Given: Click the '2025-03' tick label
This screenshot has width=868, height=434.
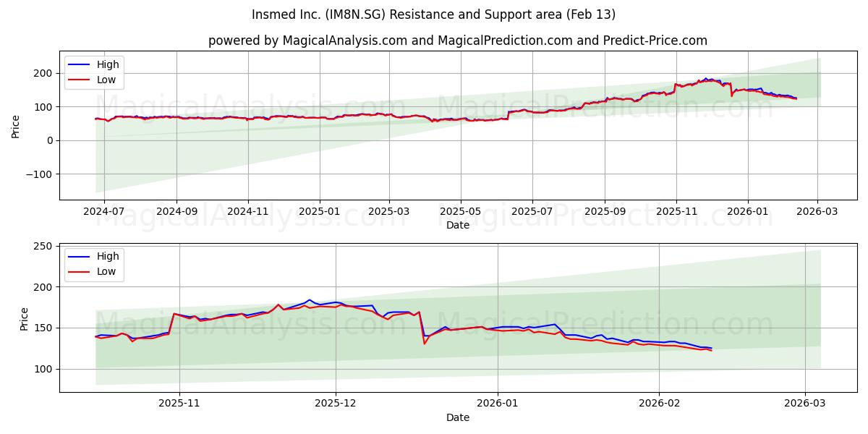Looking at the screenshot, I should [x=390, y=210].
